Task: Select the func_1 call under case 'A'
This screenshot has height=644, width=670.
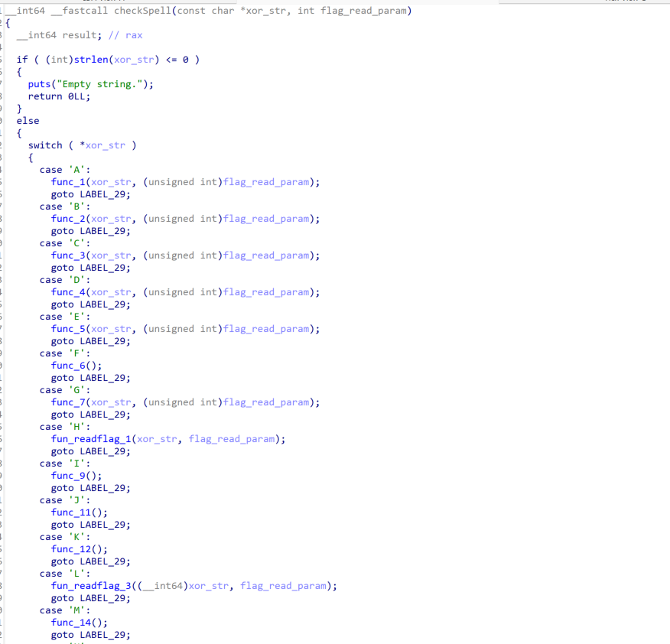Action: click(69, 182)
